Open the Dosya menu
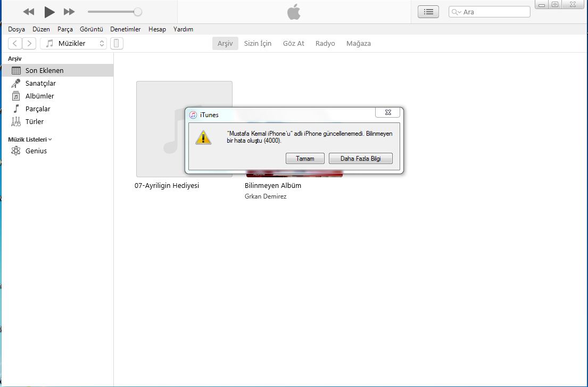 pos(16,29)
